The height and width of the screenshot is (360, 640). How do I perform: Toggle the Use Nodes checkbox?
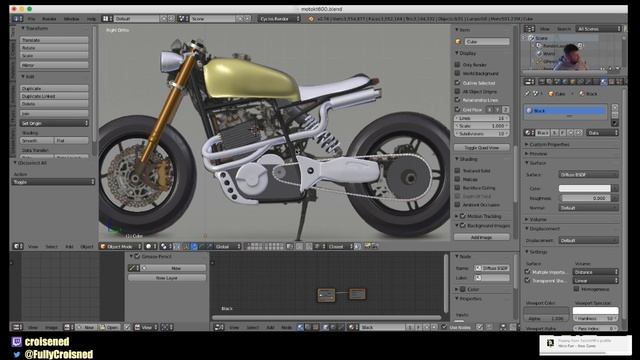pyautogui.click(x=444, y=327)
